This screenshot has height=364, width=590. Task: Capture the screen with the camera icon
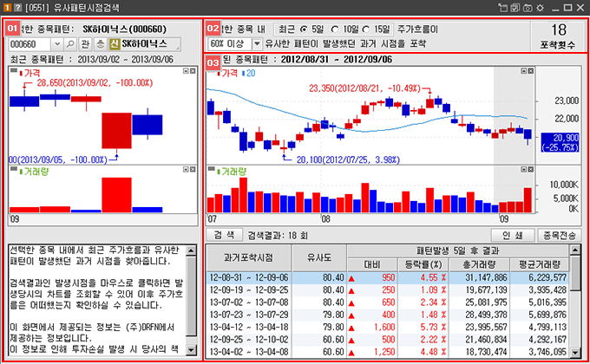click(x=528, y=8)
